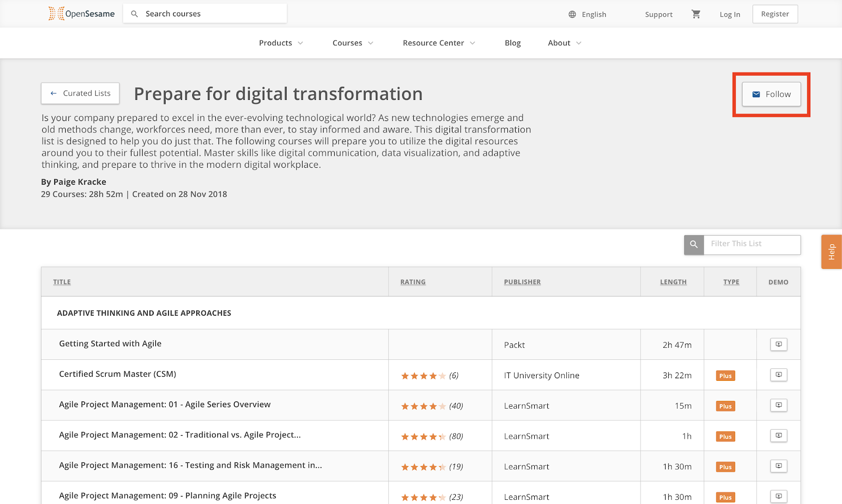The width and height of the screenshot is (842, 504).
Task: Click the Register button
Action: click(x=775, y=14)
